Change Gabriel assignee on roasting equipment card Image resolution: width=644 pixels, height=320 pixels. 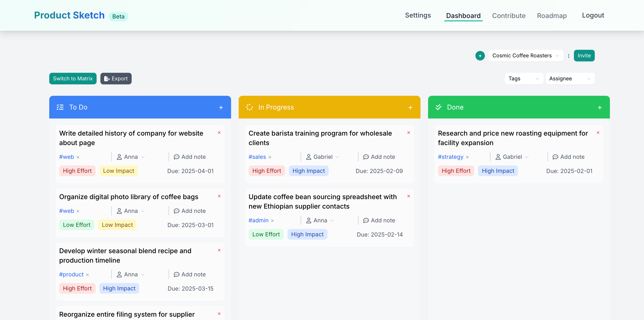512,157
